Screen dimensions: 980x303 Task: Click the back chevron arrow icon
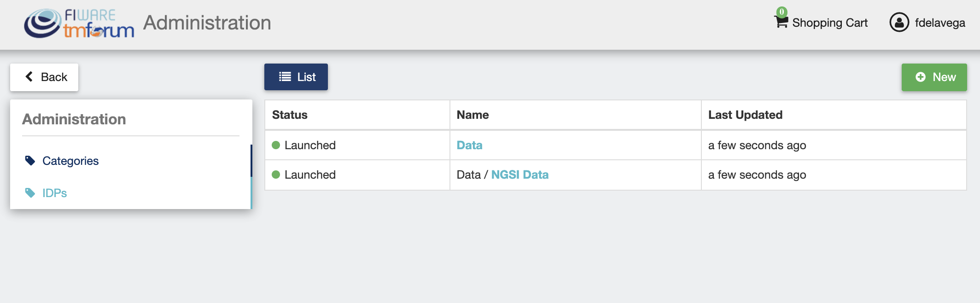29,76
